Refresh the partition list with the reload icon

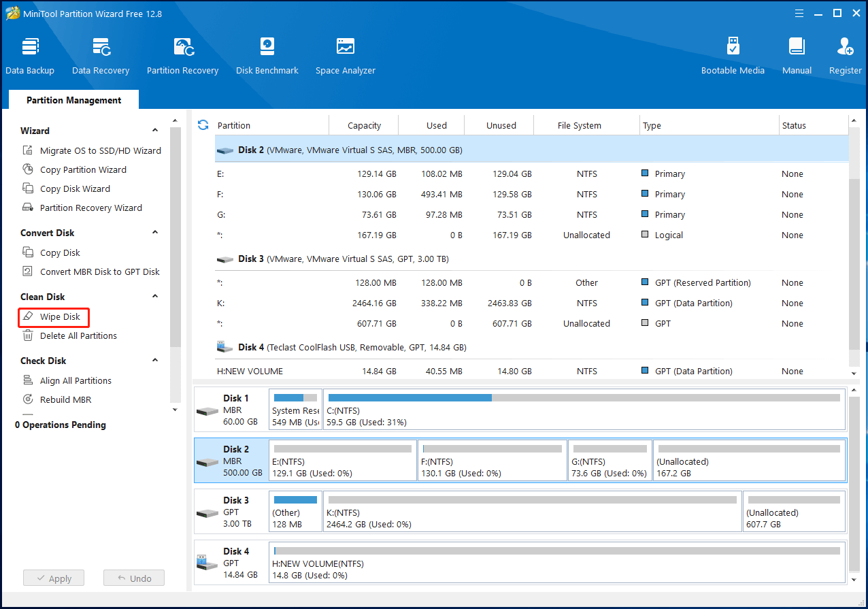click(203, 125)
